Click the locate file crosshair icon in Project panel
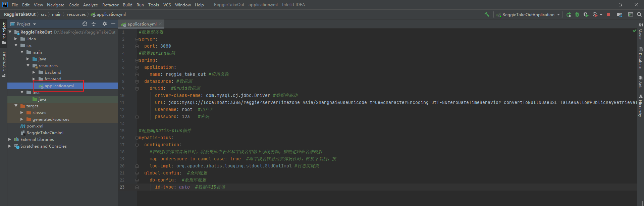Screen dimensions: 644x206 click(x=85, y=24)
